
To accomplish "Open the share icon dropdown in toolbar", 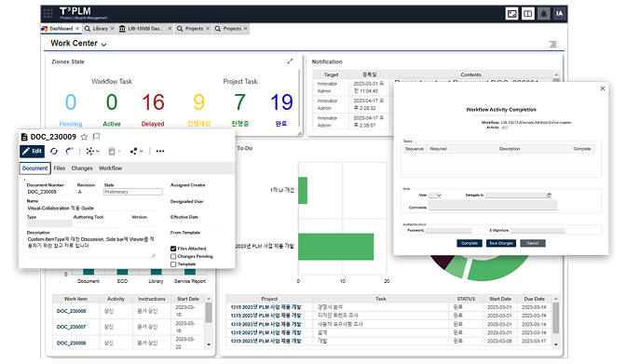I will 136,151.
